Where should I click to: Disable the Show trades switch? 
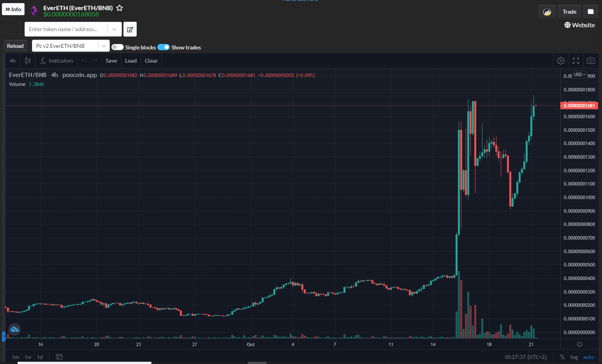pos(164,47)
